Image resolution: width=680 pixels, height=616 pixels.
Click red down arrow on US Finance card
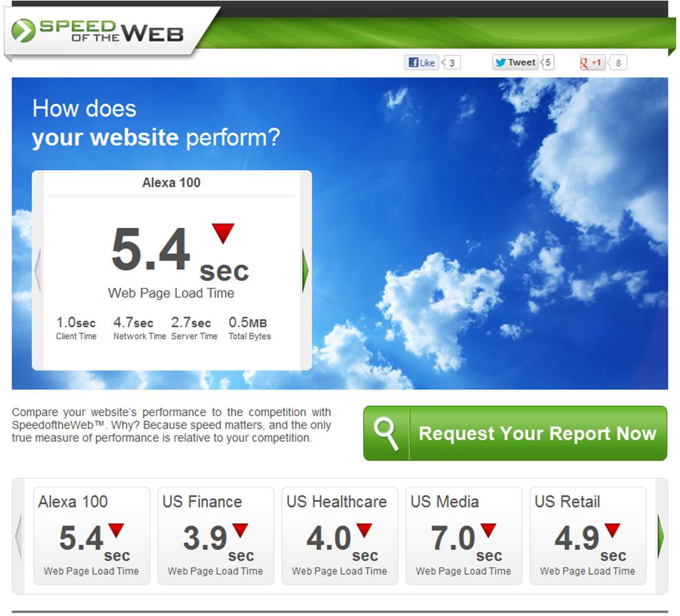[x=240, y=530]
